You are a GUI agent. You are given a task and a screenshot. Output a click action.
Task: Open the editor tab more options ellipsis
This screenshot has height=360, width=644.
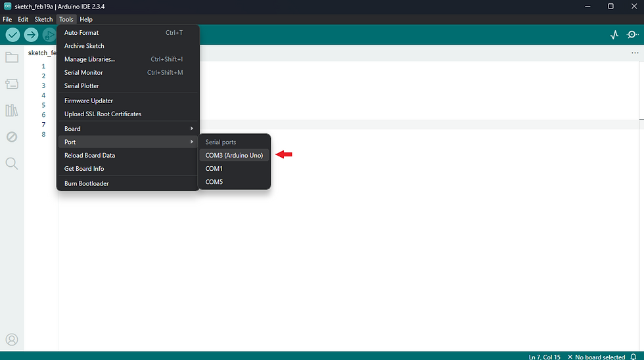pos(635,53)
